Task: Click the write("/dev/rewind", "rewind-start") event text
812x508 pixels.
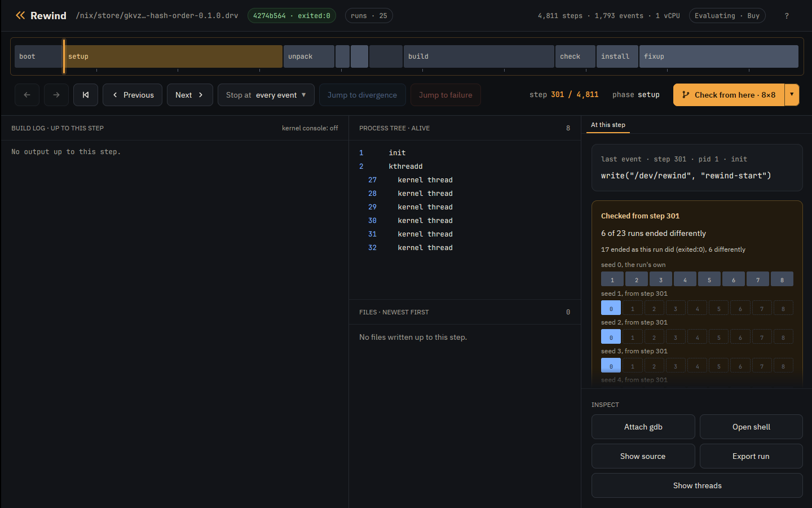Action: click(x=686, y=176)
